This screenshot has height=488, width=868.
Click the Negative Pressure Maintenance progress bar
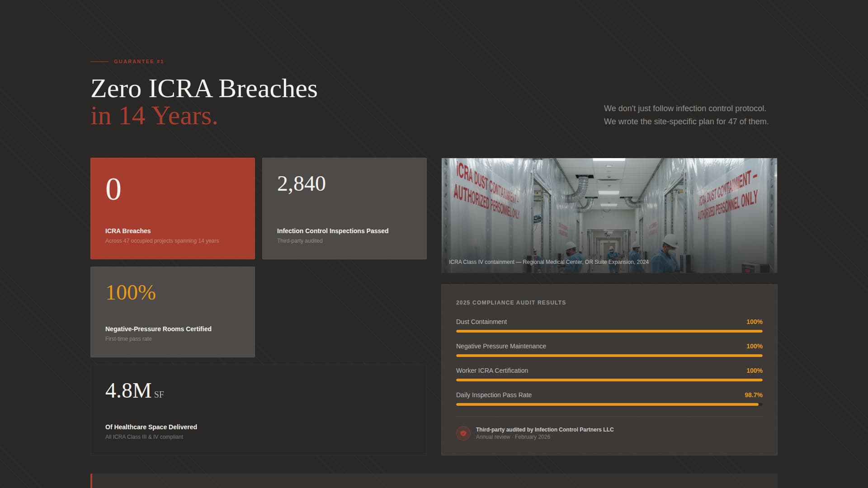(x=609, y=356)
